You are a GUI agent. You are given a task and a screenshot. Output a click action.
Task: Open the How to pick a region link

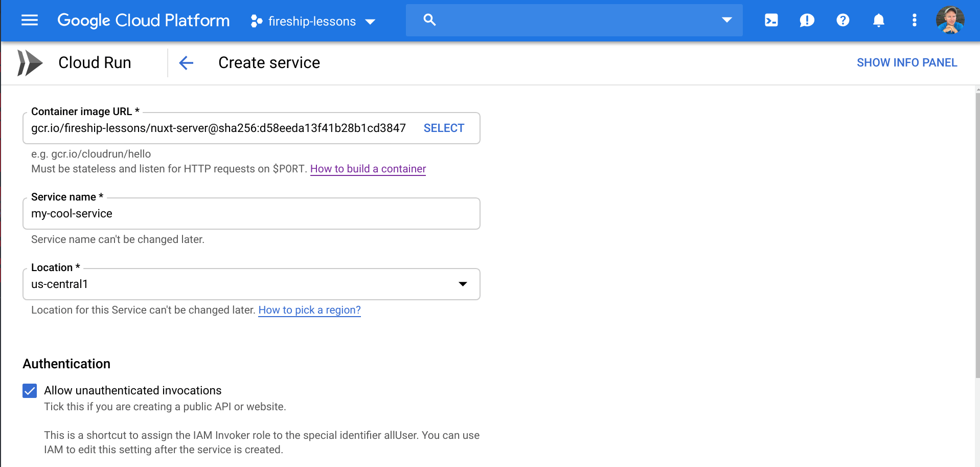(309, 310)
